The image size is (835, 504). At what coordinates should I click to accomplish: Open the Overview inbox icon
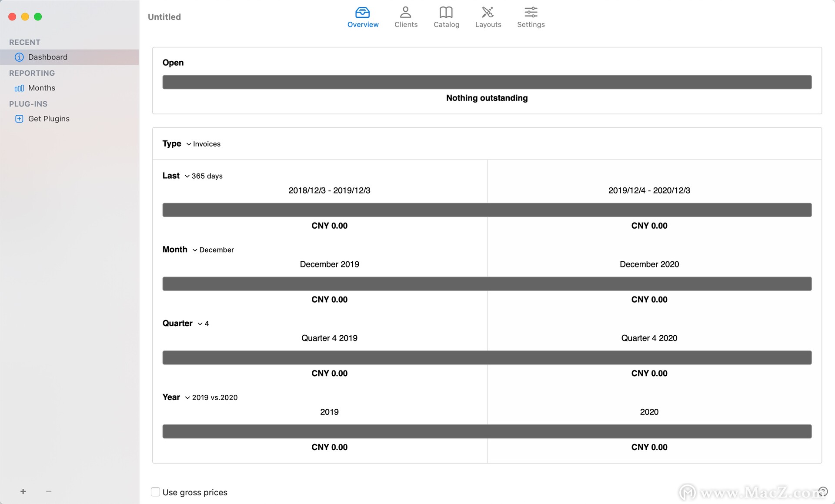point(362,12)
